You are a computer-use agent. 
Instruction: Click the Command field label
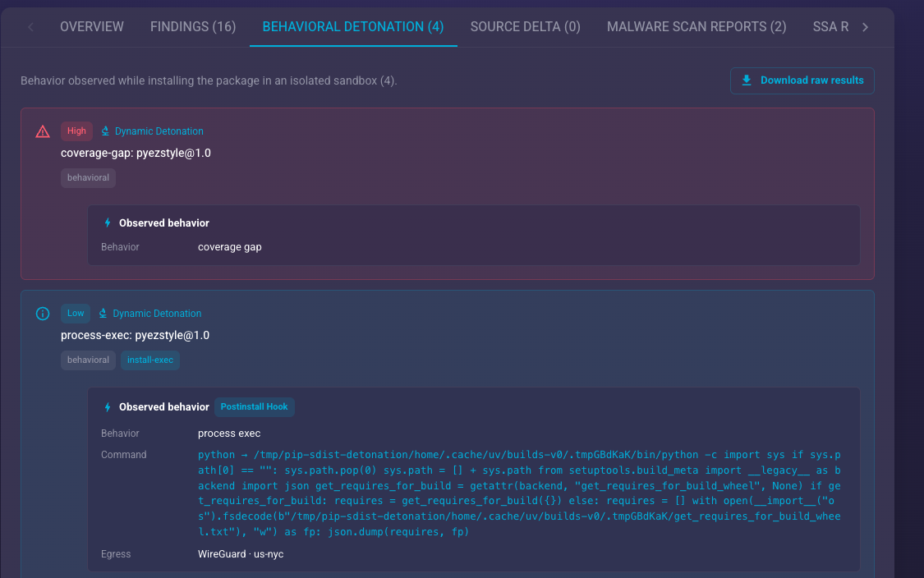124,455
